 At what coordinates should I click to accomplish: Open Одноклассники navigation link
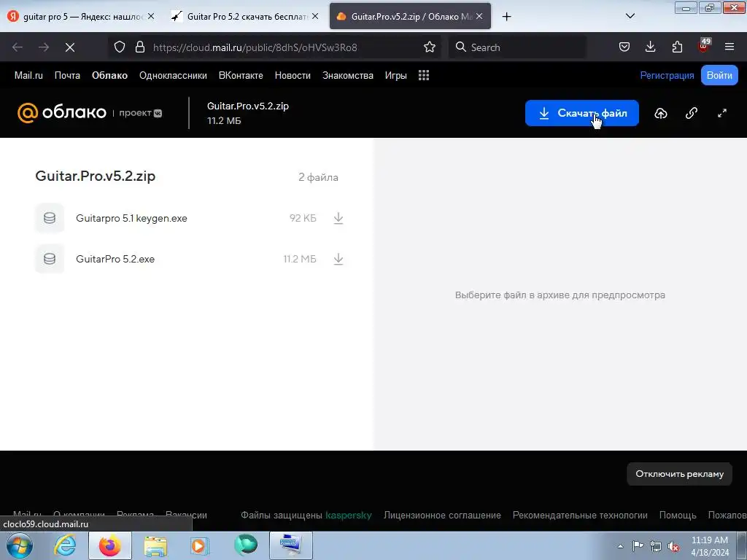click(x=173, y=75)
